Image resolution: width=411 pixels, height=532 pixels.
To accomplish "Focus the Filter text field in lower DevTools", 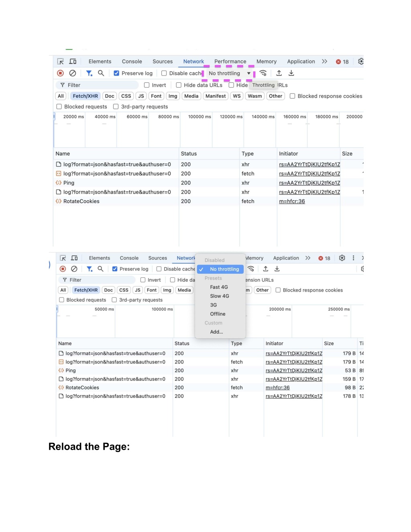I will click(x=97, y=280).
